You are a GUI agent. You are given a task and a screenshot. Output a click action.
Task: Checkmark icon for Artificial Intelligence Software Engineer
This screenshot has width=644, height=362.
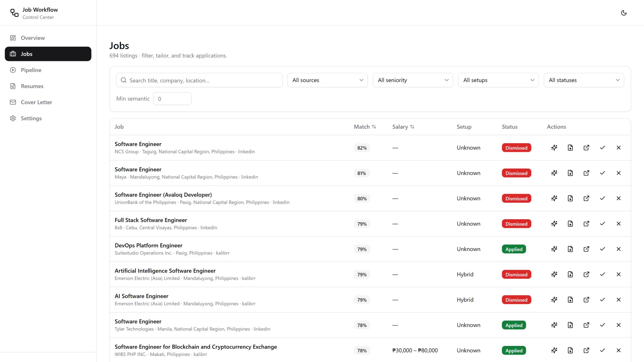(x=602, y=275)
